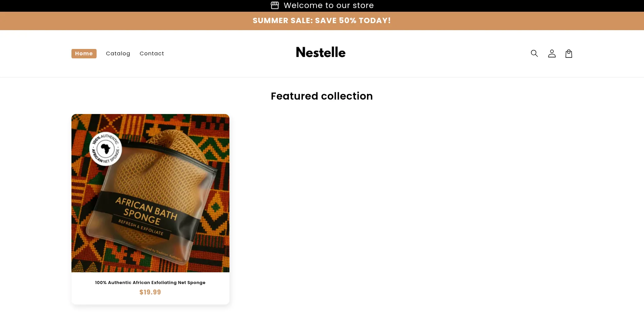Screen dimensions: 644x333
Task: Click the circular 100% Authentic badge
Action: (106, 149)
